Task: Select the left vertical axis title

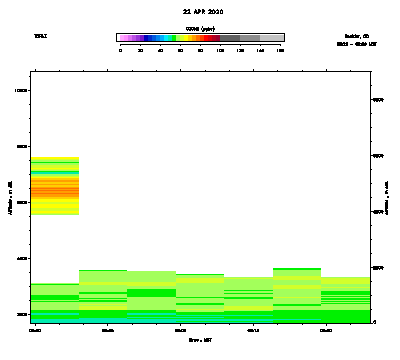Action: tap(10, 198)
